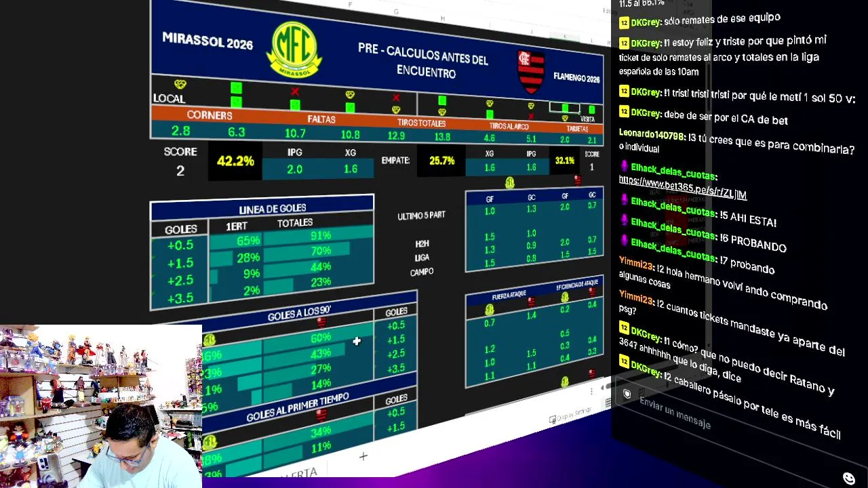Select the outlined cell with the green square
The height and width of the screenshot is (488, 868).
[564, 108]
